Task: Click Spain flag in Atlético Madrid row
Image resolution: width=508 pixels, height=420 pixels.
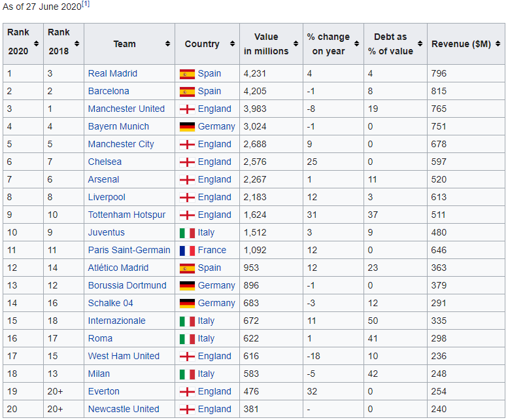Action: (187, 268)
